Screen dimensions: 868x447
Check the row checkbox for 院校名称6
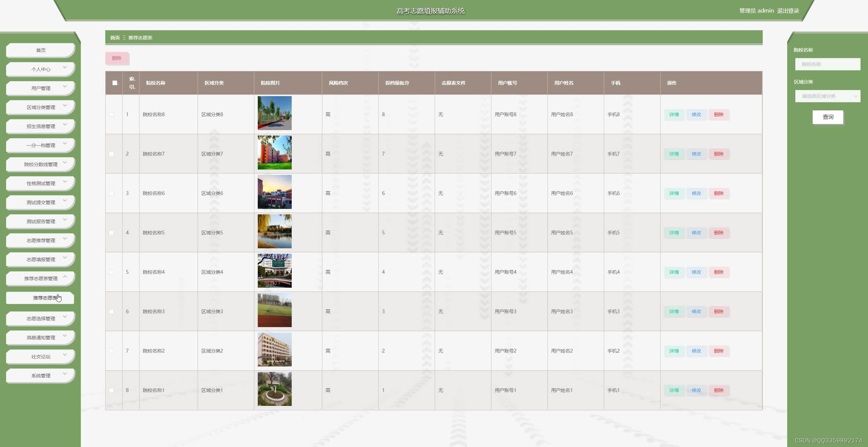(111, 193)
